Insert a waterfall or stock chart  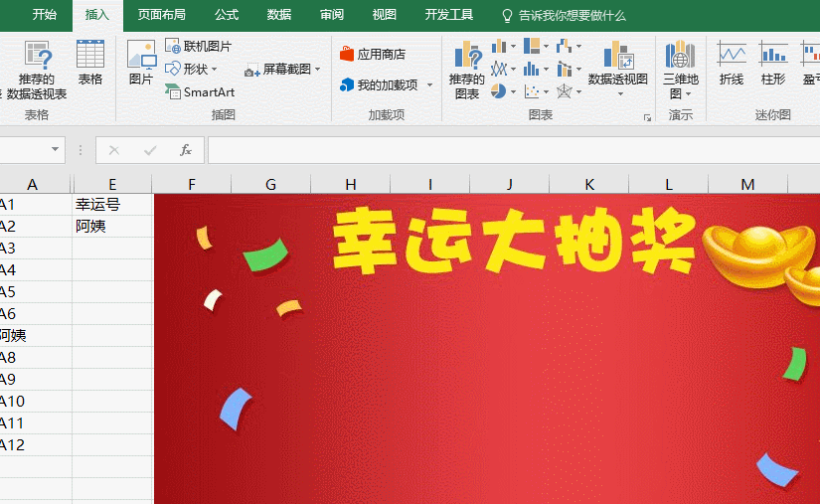[564, 46]
